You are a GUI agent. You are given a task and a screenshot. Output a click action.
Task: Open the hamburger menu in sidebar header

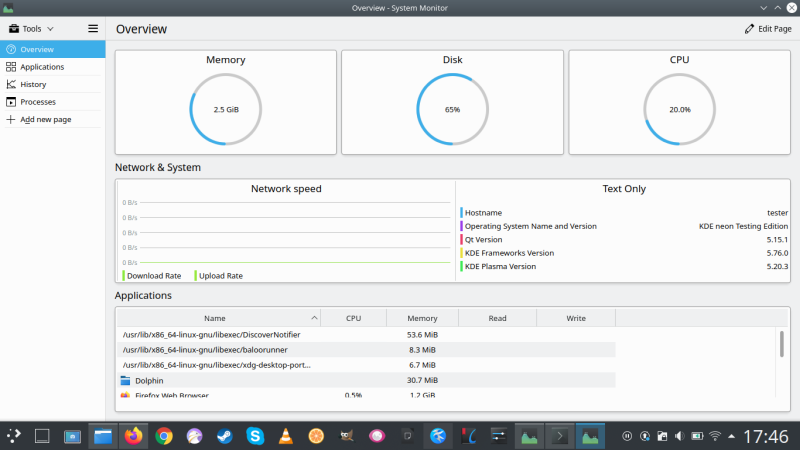(x=93, y=29)
